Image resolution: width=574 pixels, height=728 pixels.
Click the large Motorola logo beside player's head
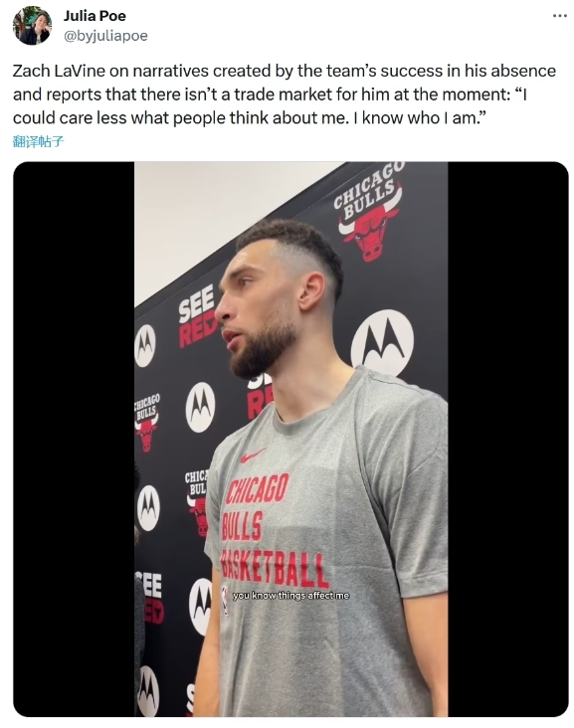[382, 343]
